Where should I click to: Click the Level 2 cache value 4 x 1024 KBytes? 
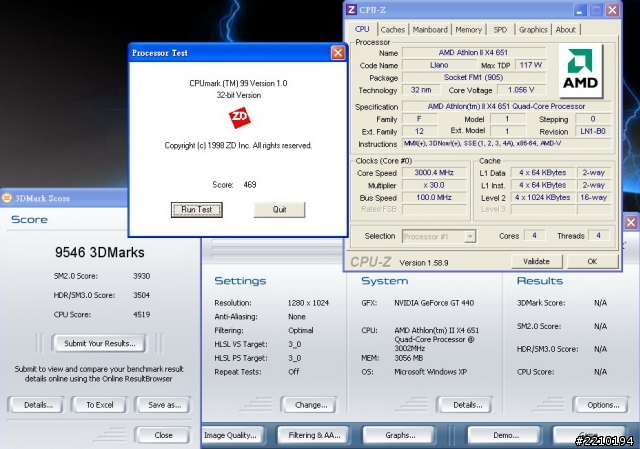point(543,198)
